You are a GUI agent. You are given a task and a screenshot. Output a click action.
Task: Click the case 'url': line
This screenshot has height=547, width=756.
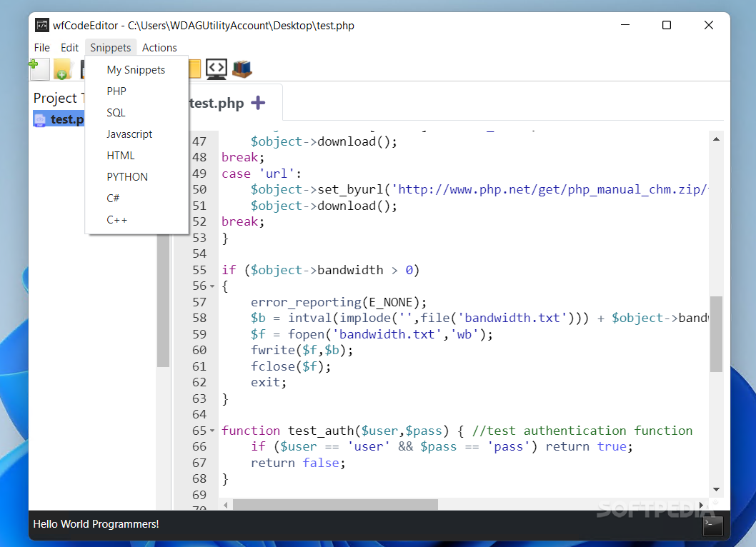coord(262,174)
